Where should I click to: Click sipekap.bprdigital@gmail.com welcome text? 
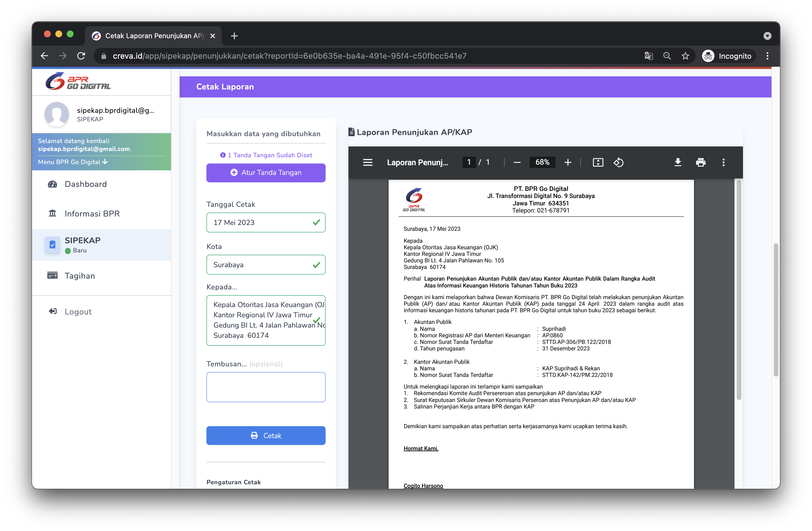click(84, 149)
